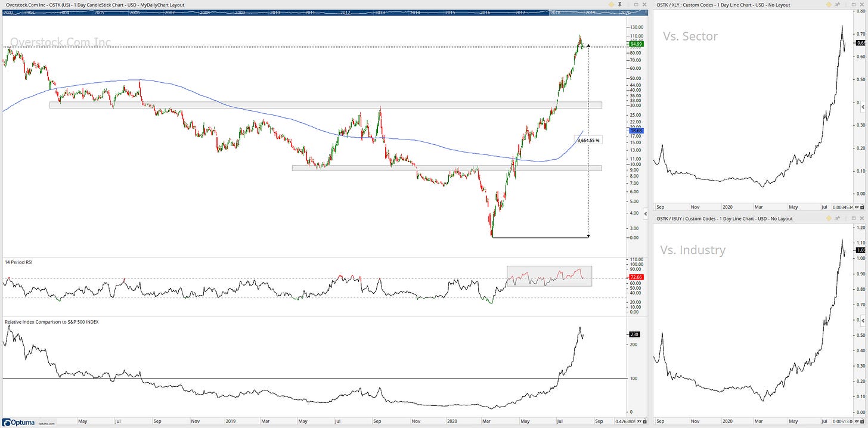Toggle the lock icon on OSTK / IBUY chart
Screen dimensions: 868x428
(862, 423)
